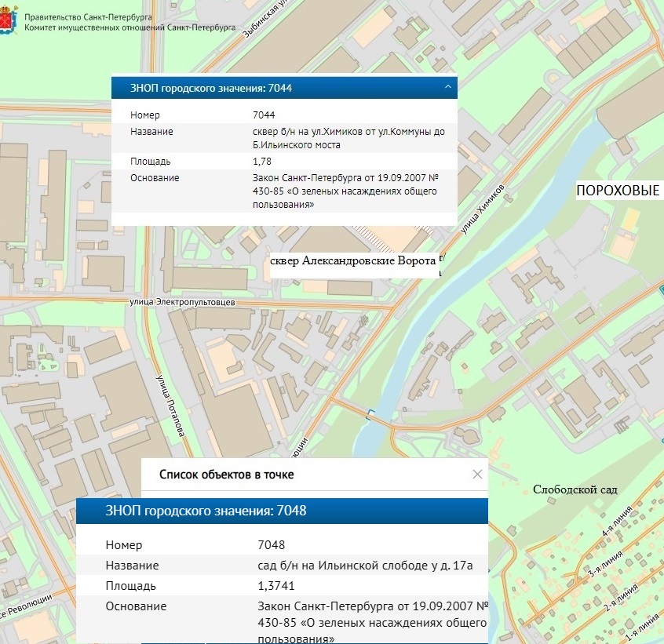Image resolution: width=664 pixels, height=644 pixels.
Task: Click the 'Список объектов в точке' title
Action: coord(226,475)
